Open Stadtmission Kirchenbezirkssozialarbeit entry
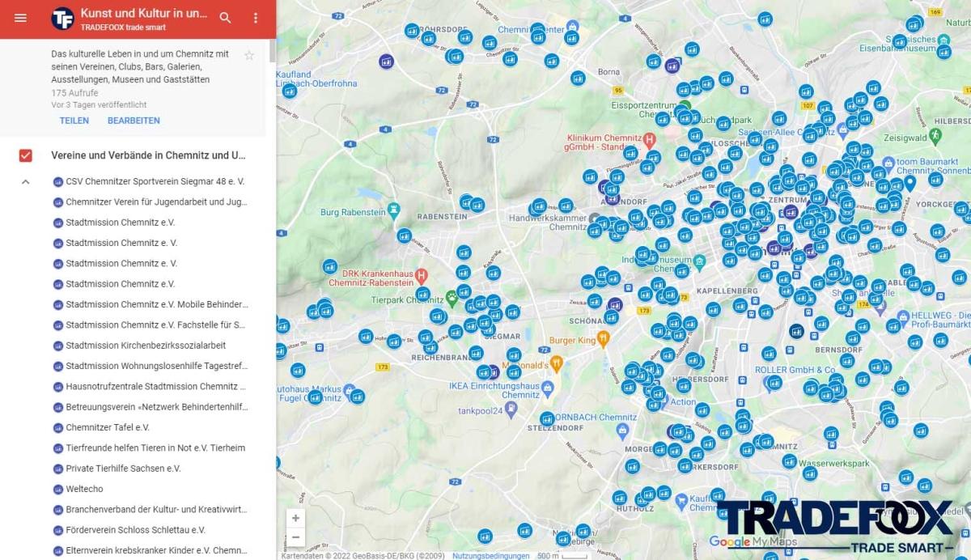This screenshot has width=971, height=560. pyautogui.click(x=146, y=346)
